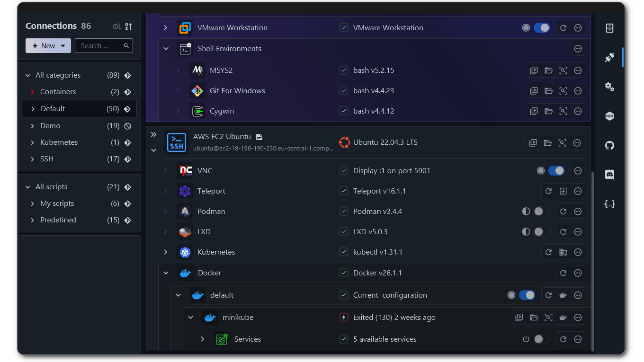Image resolution: width=644 pixels, height=362 pixels.
Task: Select the Kubernetes category in sidebar
Action: point(79,142)
